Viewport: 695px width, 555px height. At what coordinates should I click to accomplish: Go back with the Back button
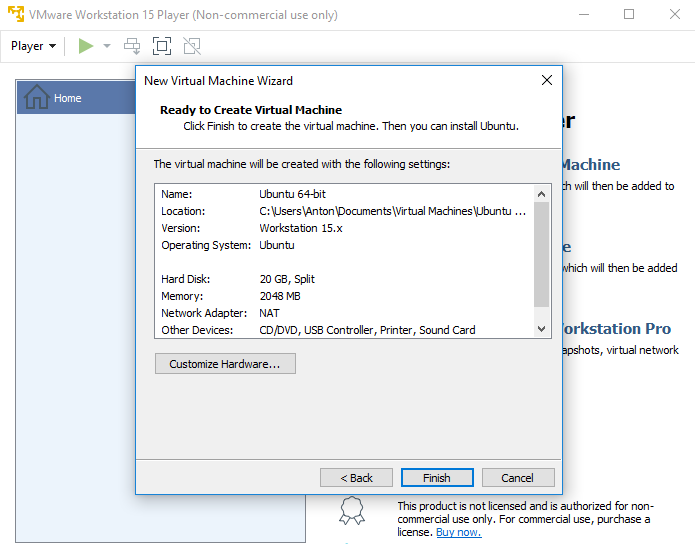click(x=356, y=478)
